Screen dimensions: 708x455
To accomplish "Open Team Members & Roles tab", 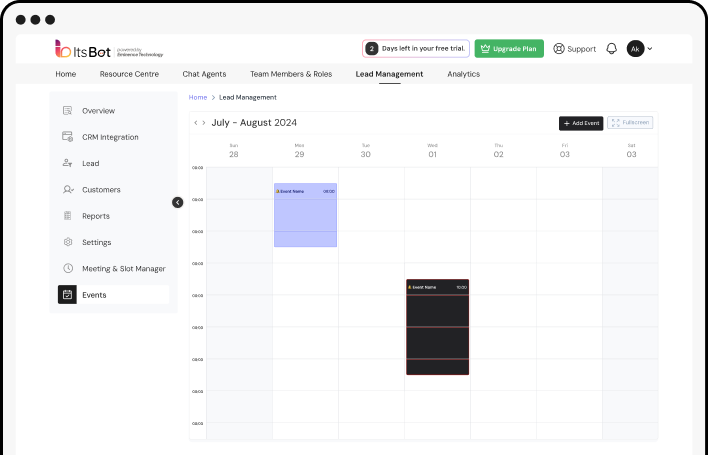I will coord(291,74).
